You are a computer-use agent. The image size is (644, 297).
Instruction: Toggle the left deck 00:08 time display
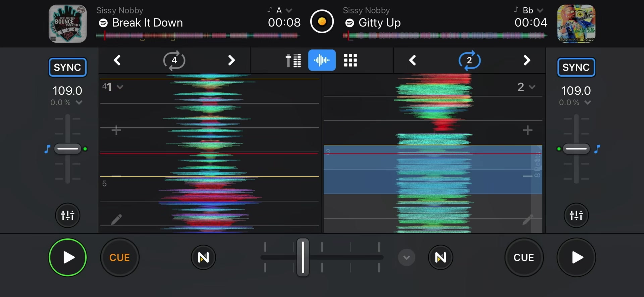pos(284,23)
